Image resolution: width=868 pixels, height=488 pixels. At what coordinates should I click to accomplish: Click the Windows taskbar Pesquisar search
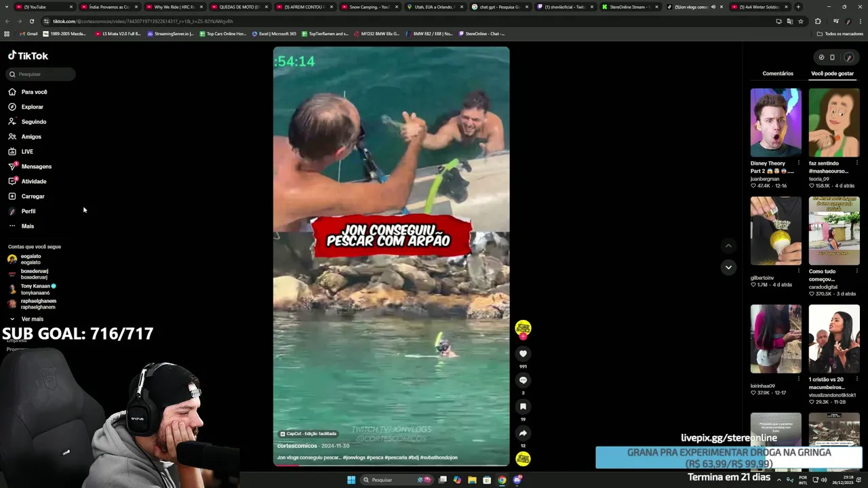pyautogui.click(x=397, y=480)
